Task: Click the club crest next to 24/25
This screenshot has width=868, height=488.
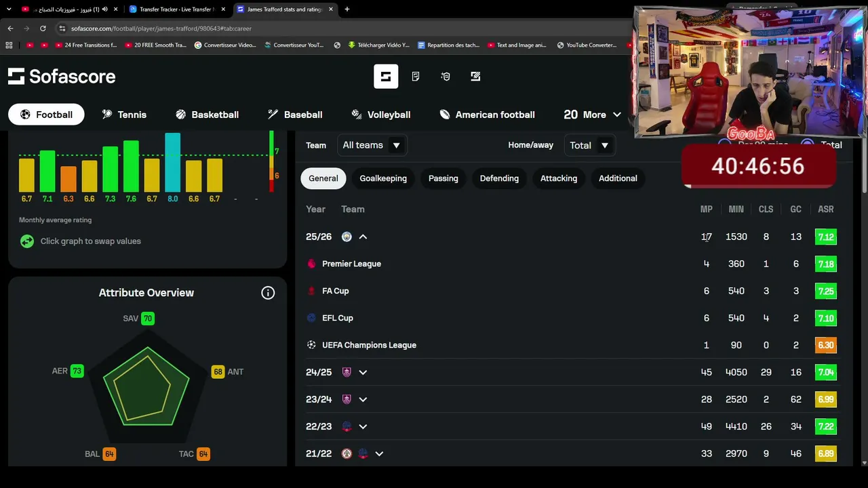Action: (347, 372)
